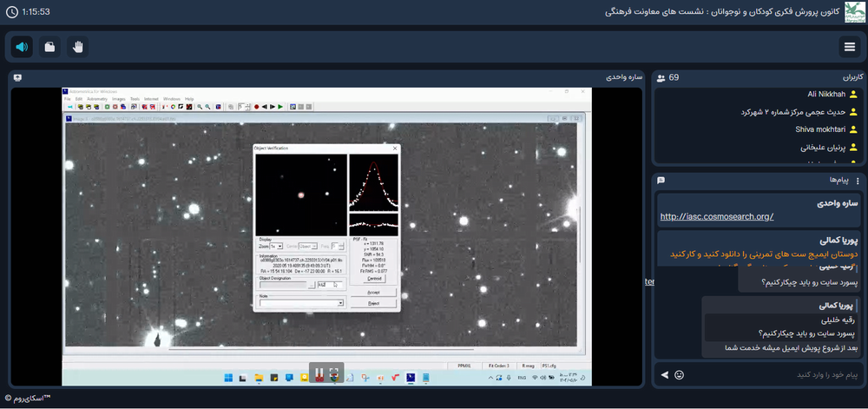Viewport: 868px width, 409px height.
Task: Expand the Note combo box
Action: [340, 303]
